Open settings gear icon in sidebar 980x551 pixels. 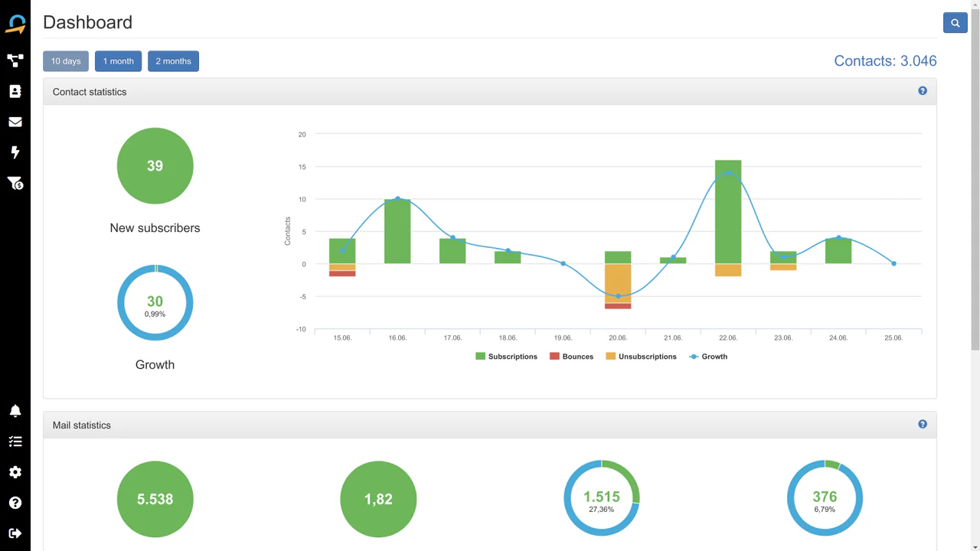15,472
